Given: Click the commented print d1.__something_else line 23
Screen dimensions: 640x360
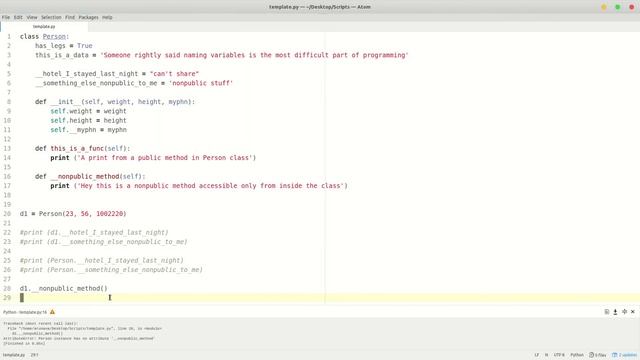Looking at the screenshot, I should [104, 242].
